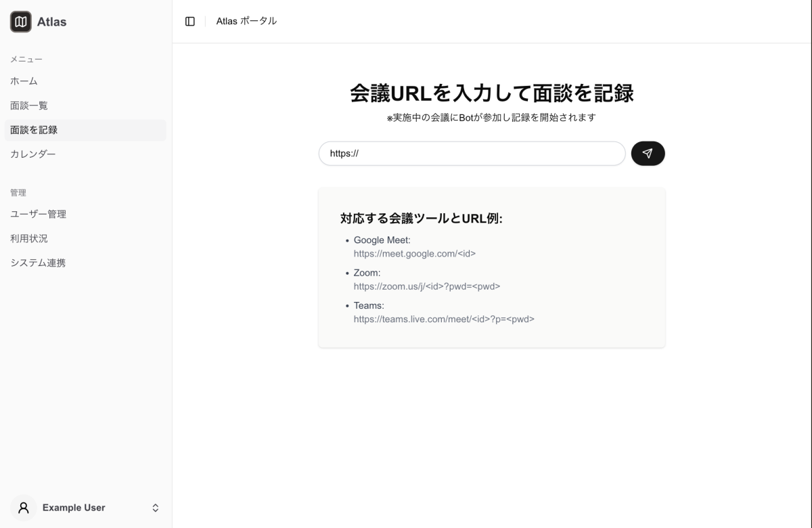
Task: Click the Teams example URL text
Action: tap(443, 319)
